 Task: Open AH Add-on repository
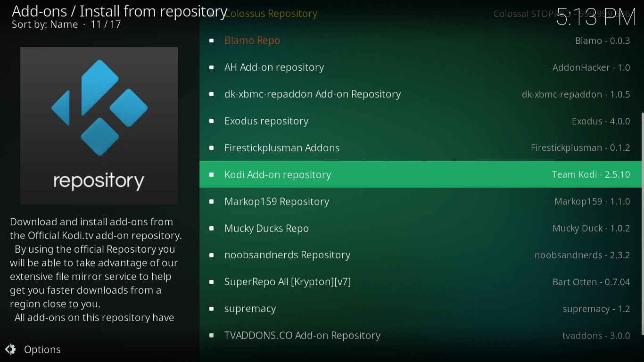(x=421, y=67)
